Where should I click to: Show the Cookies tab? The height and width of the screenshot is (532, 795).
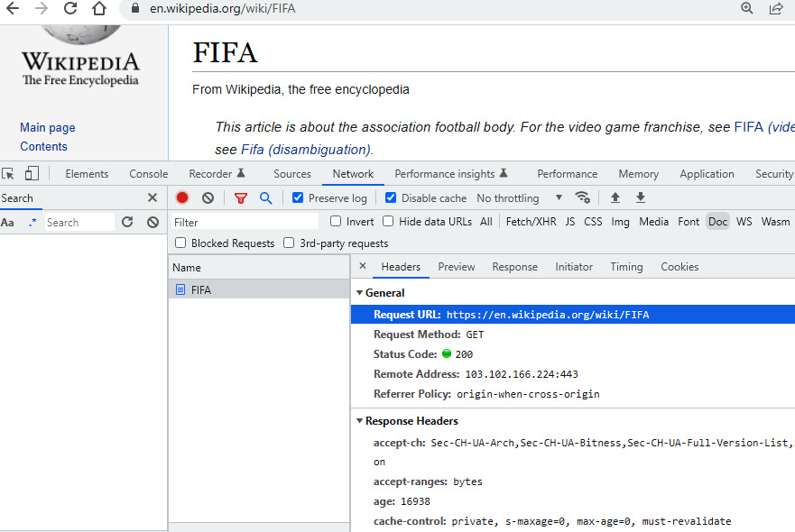679,267
